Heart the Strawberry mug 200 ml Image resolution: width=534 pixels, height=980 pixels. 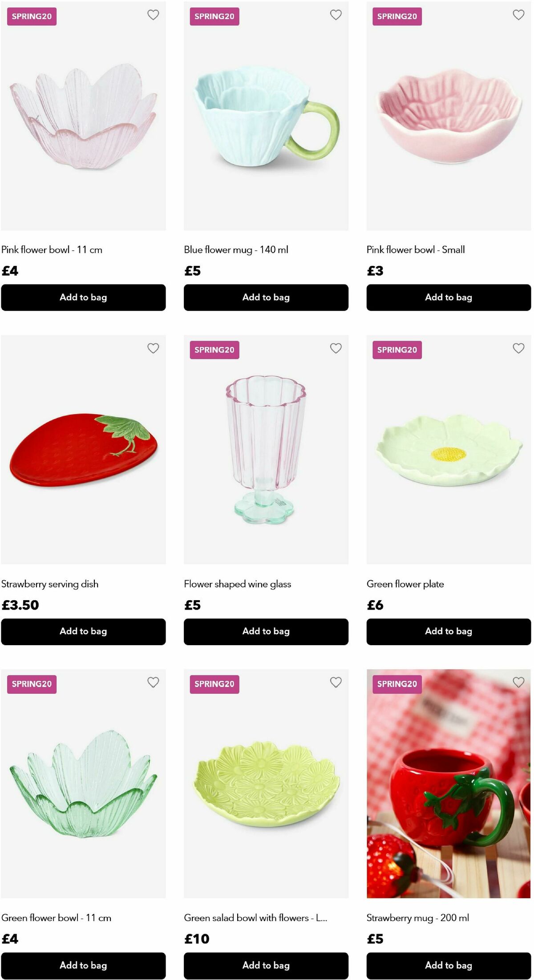pyautogui.click(x=518, y=682)
